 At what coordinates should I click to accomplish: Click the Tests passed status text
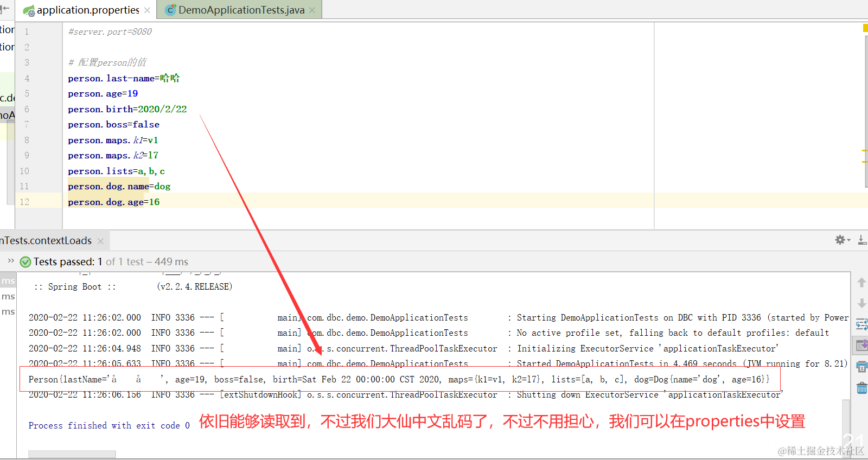pyautogui.click(x=111, y=262)
